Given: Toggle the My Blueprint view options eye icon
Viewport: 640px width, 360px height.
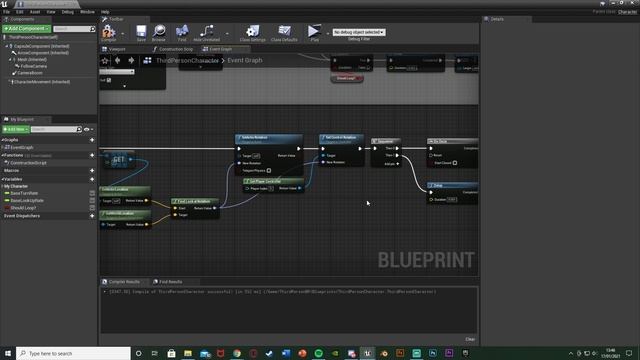Looking at the screenshot, I should [x=87, y=129].
